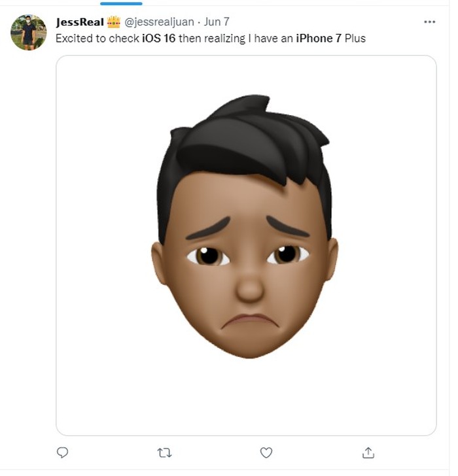Click the Memoji's nose

point(249,286)
